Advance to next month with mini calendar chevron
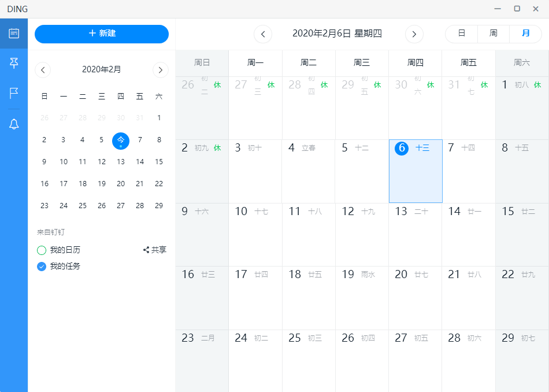Screen dimensions: 549x392 tap(161, 69)
